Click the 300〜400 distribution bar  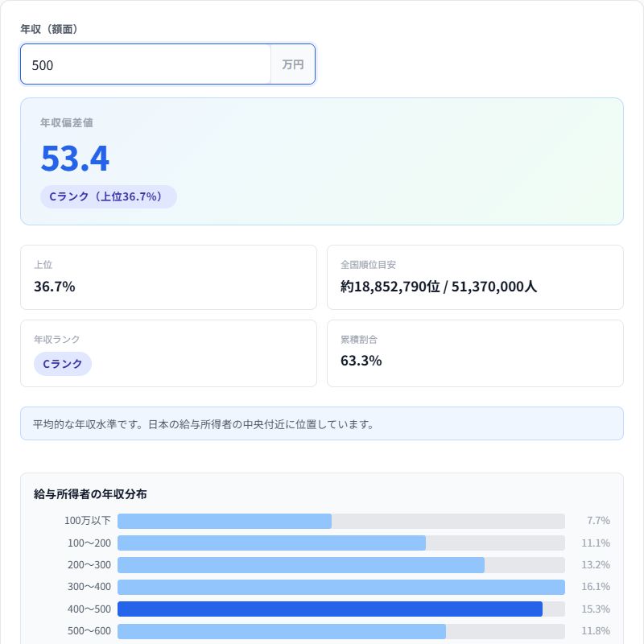(341, 587)
